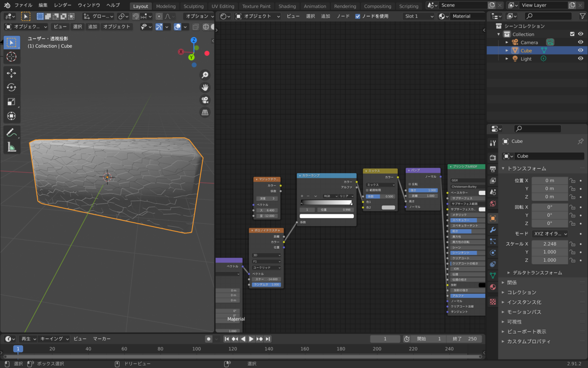This screenshot has width=588, height=368.
Task: Click the キーイング button in timeline
Action: pyautogui.click(x=54, y=339)
